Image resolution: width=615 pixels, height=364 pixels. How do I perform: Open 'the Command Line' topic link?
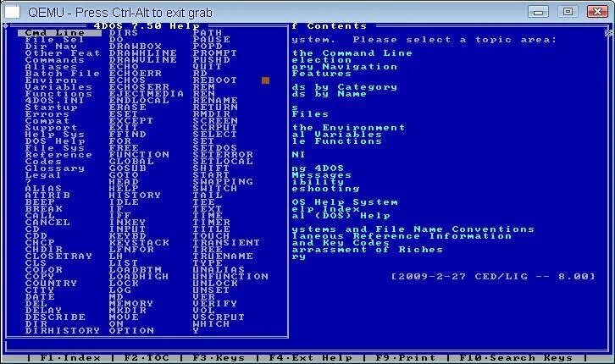coord(352,53)
